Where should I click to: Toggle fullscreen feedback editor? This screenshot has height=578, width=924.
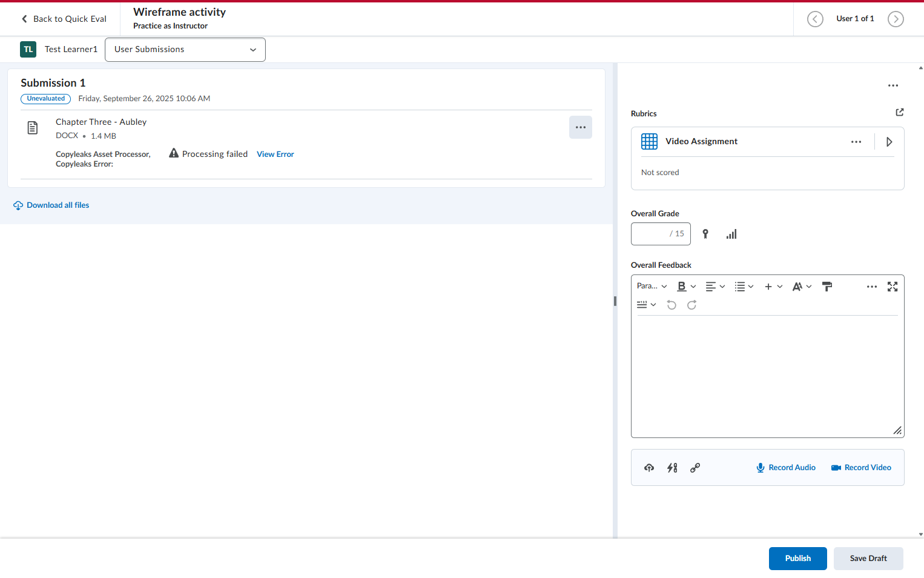(893, 287)
